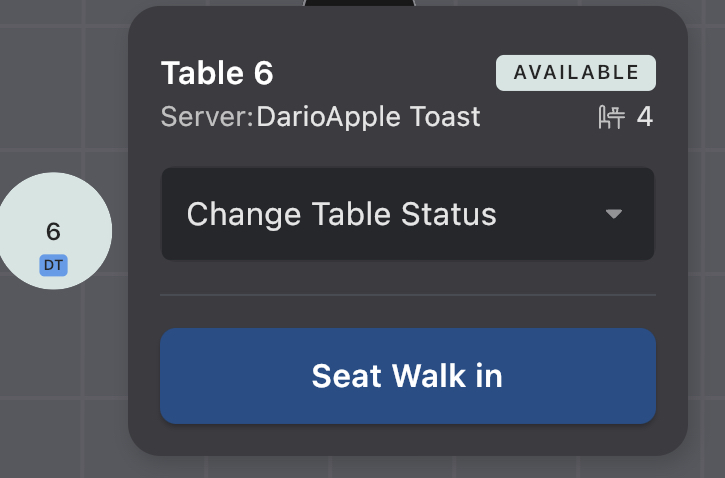Image resolution: width=725 pixels, height=478 pixels.
Task: Click the Table 6 heading in popup
Action: coord(217,74)
